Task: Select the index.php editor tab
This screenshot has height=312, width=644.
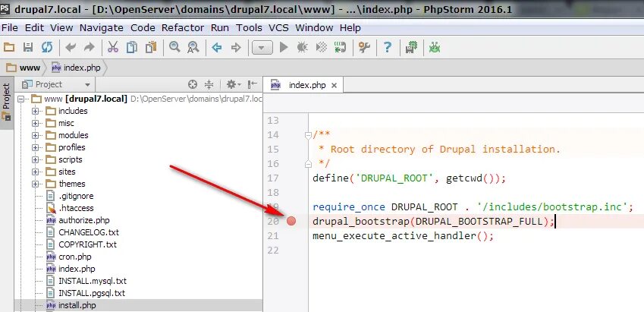Action: click(x=302, y=85)
